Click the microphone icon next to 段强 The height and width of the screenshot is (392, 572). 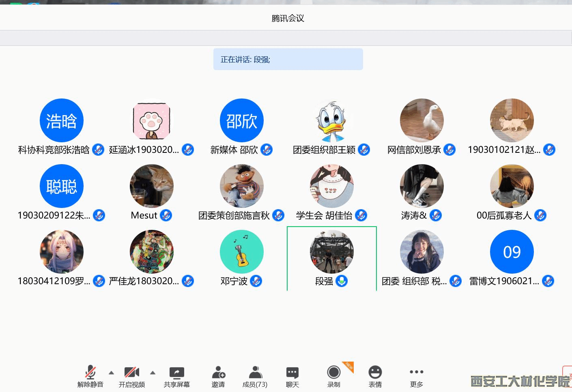point(342,281)
